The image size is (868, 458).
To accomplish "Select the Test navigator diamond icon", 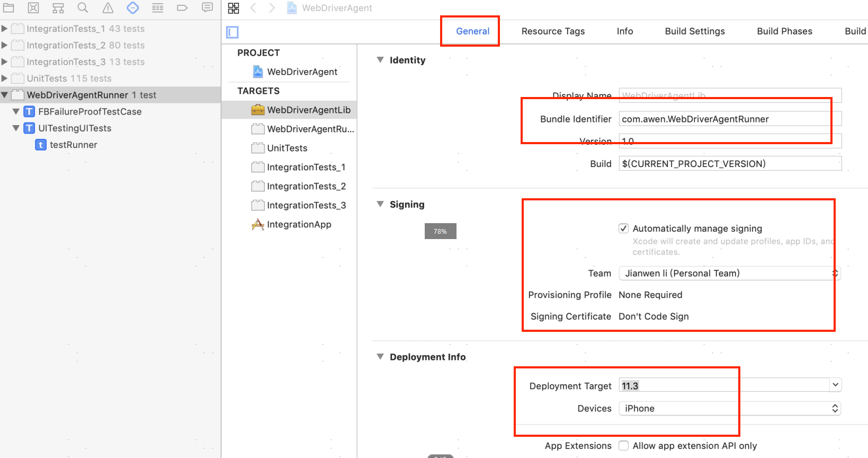I will [x=133, y=7].
